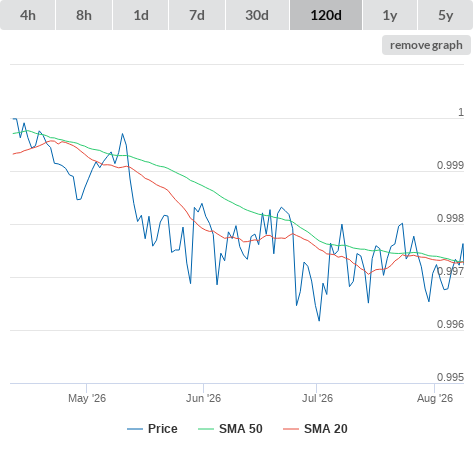Click the 0.998 y-axis label
474x455 pixels.
[x=450, y=218]
